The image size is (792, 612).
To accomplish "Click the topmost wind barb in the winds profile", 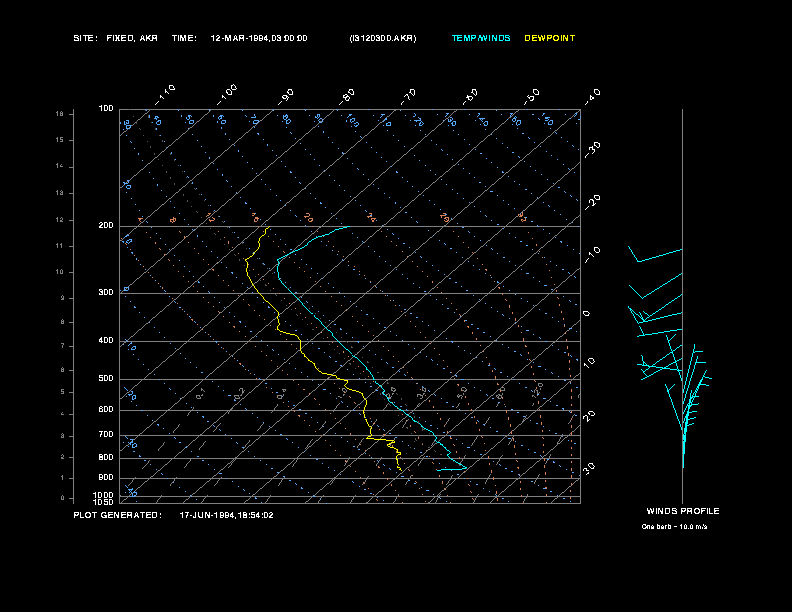I will pyautogui.click(x=655, y=255).
